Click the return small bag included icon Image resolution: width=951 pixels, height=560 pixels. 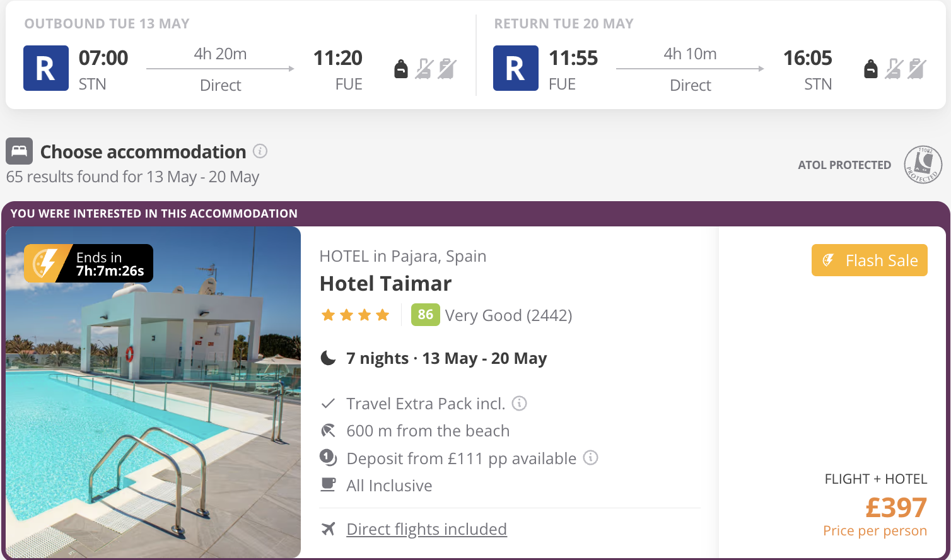871,69
